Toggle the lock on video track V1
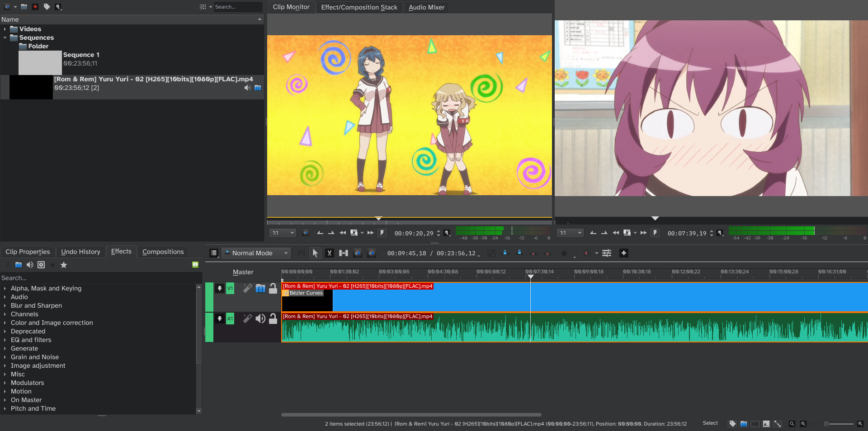 click(273, 288)
